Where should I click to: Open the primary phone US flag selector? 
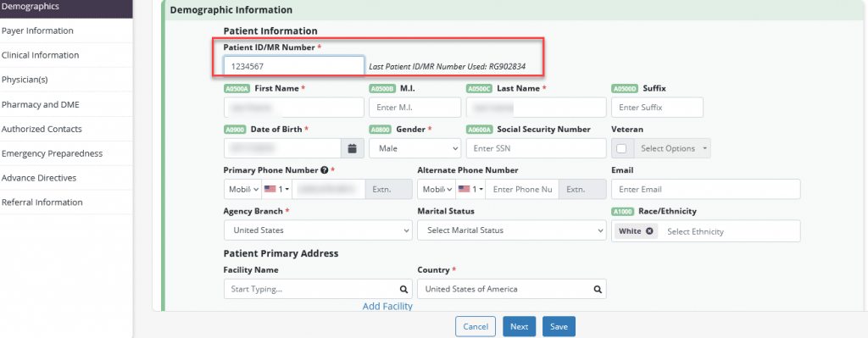[x=277, y=189]
